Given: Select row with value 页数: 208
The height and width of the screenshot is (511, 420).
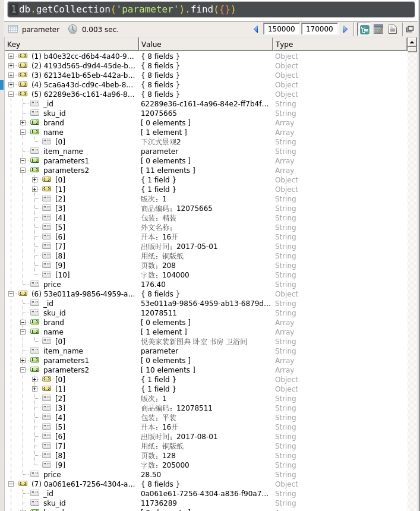Looking at the screenshot, I should (x=206, y=265).
